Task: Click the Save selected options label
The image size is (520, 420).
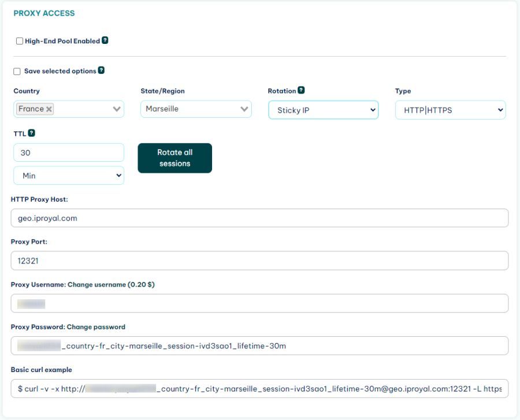Action: point(60,71)
